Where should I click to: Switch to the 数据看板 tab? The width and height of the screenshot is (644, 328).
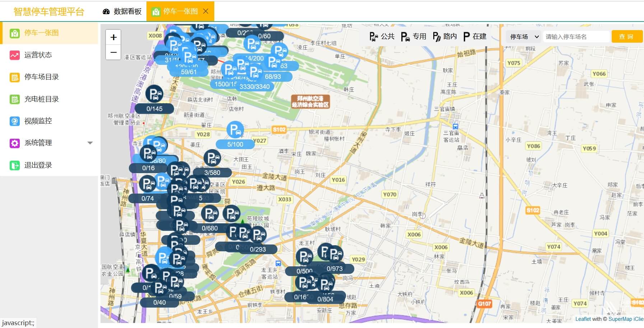coord(122,11)
